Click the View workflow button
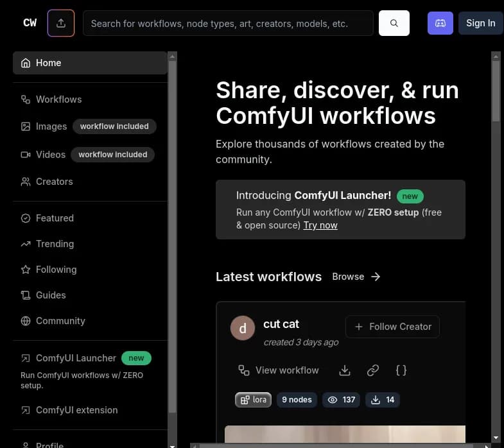This screenshot has height=448, width=504. 279,370
